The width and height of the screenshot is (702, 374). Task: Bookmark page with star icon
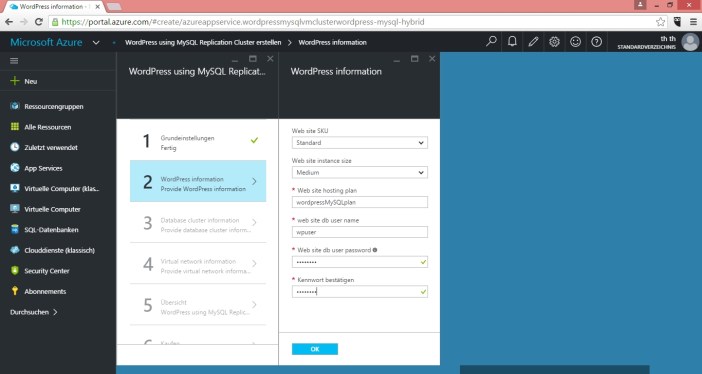660,22
